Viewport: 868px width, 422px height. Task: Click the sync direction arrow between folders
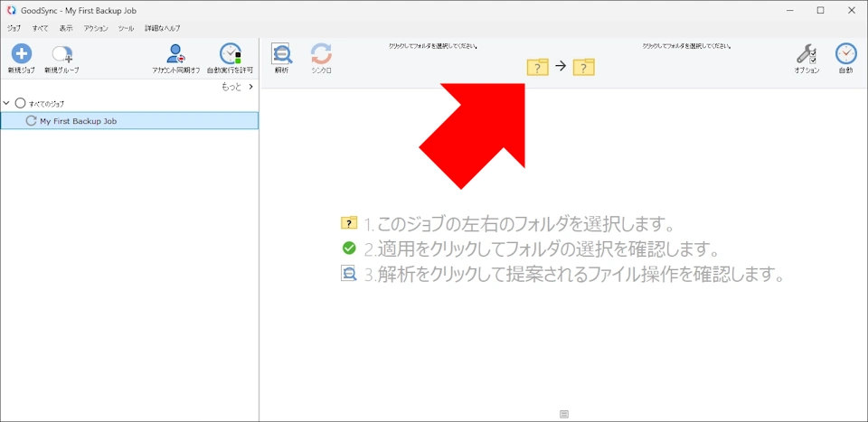561,66
